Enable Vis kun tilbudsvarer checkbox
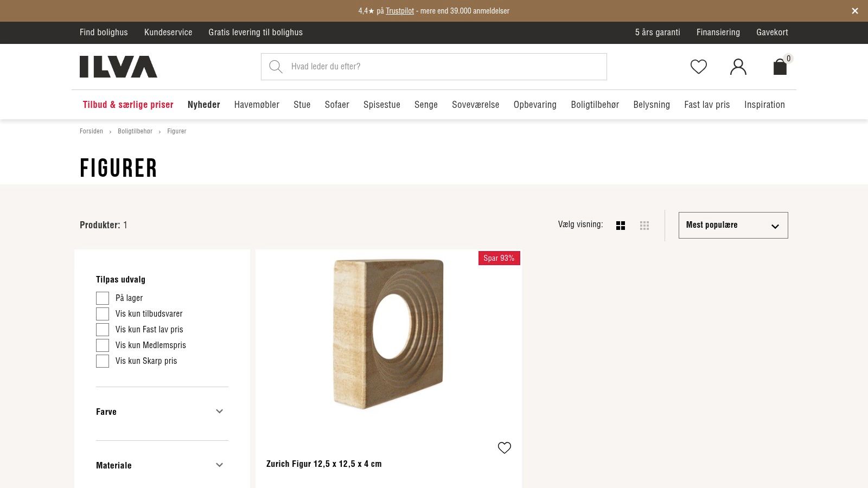This screenshot has width=868, height=488. coord(103,314)
